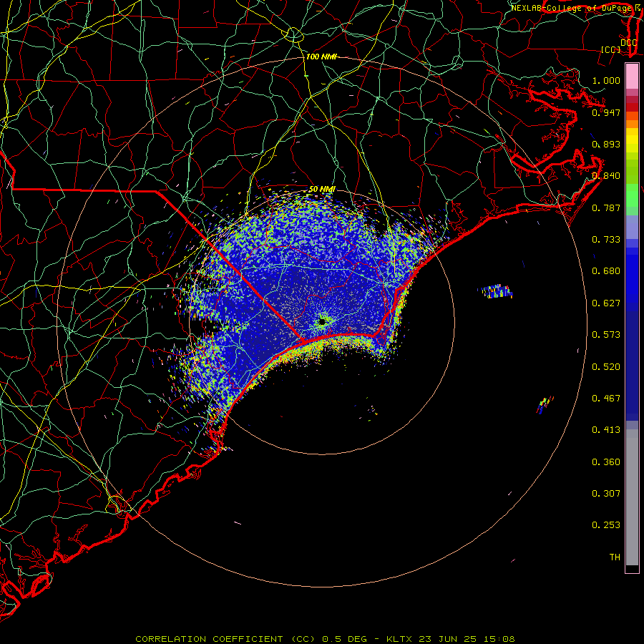Click the 0.253 scale value
The height and width of the screenshot is (644, 644).
606,525
